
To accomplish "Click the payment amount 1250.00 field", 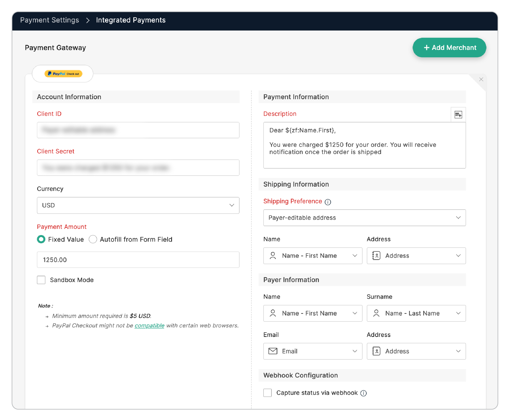I will coord(138,260).
